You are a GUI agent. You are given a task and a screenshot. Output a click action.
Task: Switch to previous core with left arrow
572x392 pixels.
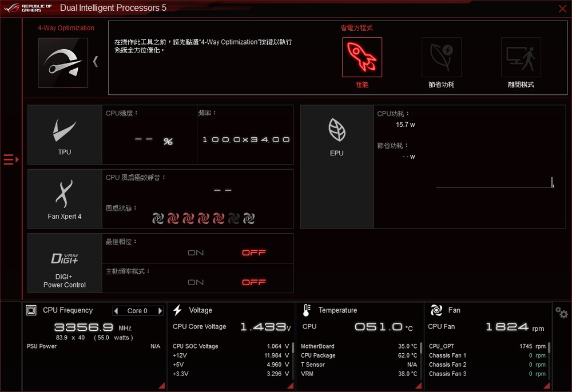pyautogui.click(x=116, y=311)
